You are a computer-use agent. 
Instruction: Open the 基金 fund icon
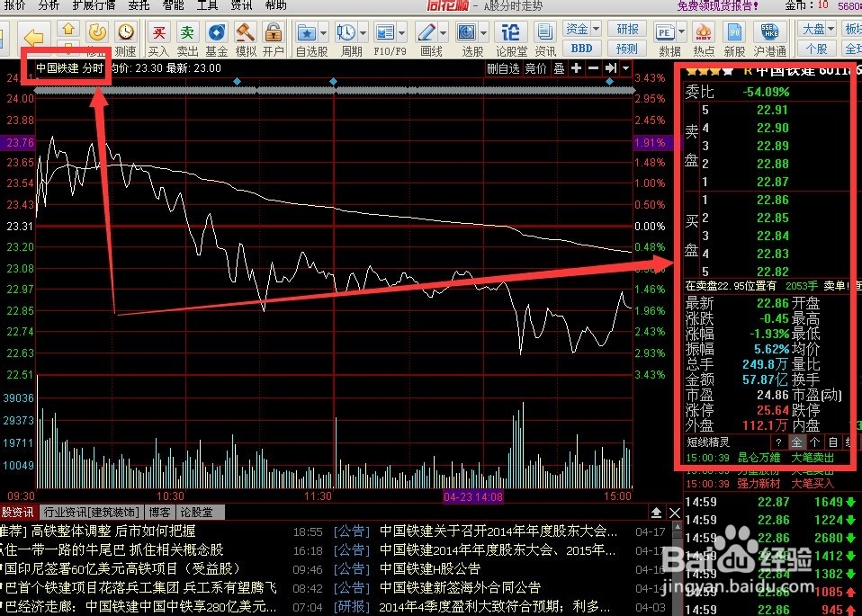tap(217, 33)
